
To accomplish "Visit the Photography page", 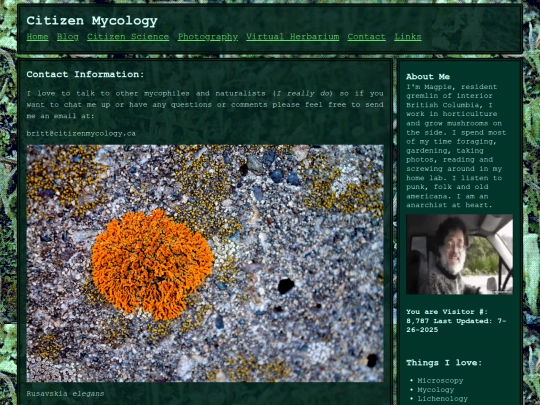I will click(208, 37).
